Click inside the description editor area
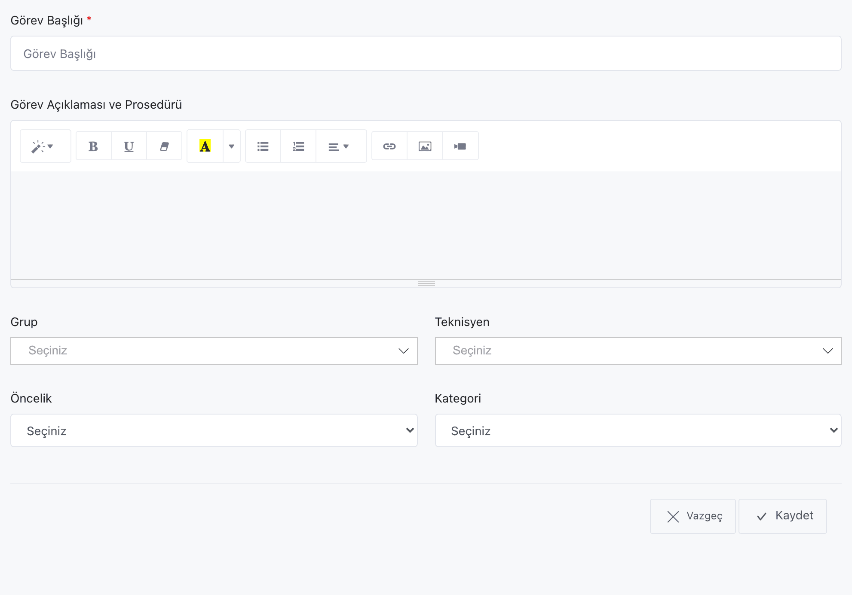 tap(426, 225)
